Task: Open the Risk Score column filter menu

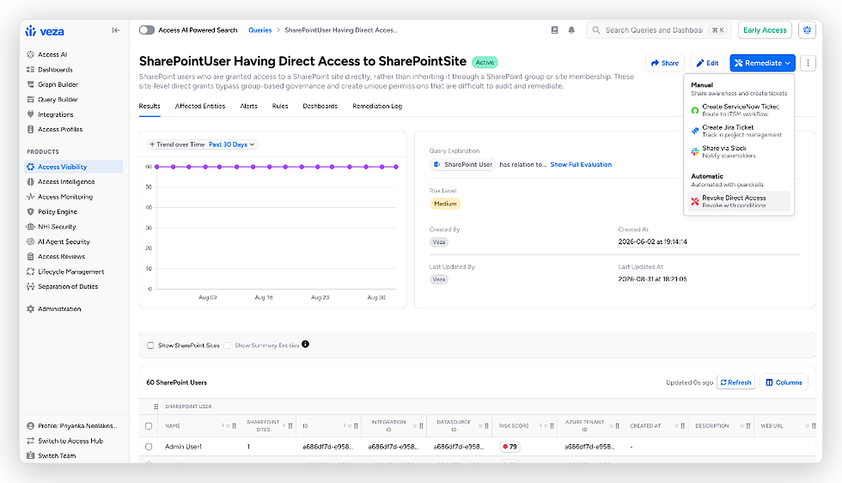Action: (x=546, y=426)
